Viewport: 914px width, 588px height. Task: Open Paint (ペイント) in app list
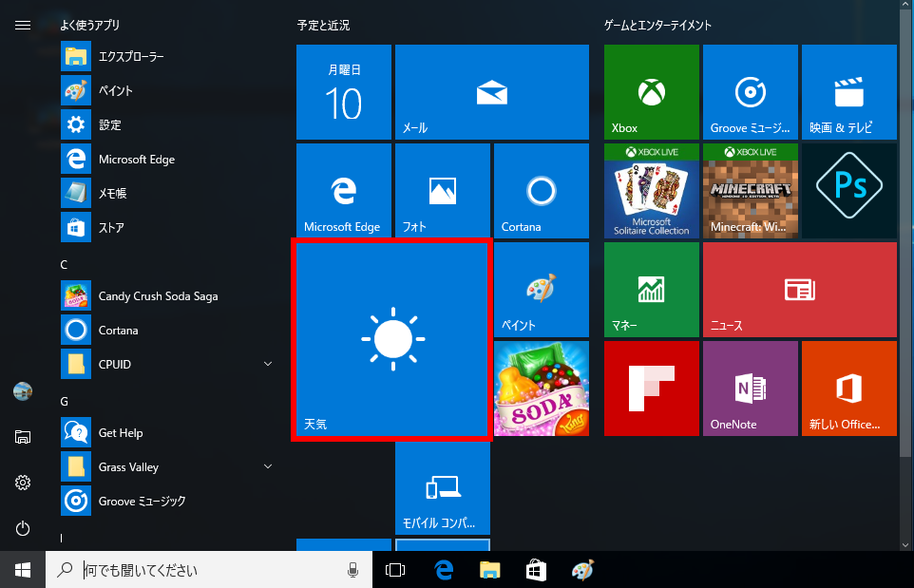click(166, 91)
